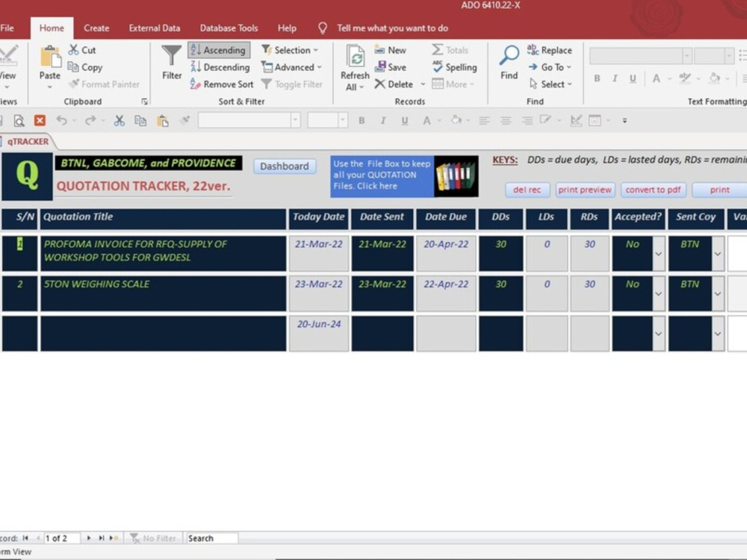Go to next record navigation arrow

tap(89, 538)
